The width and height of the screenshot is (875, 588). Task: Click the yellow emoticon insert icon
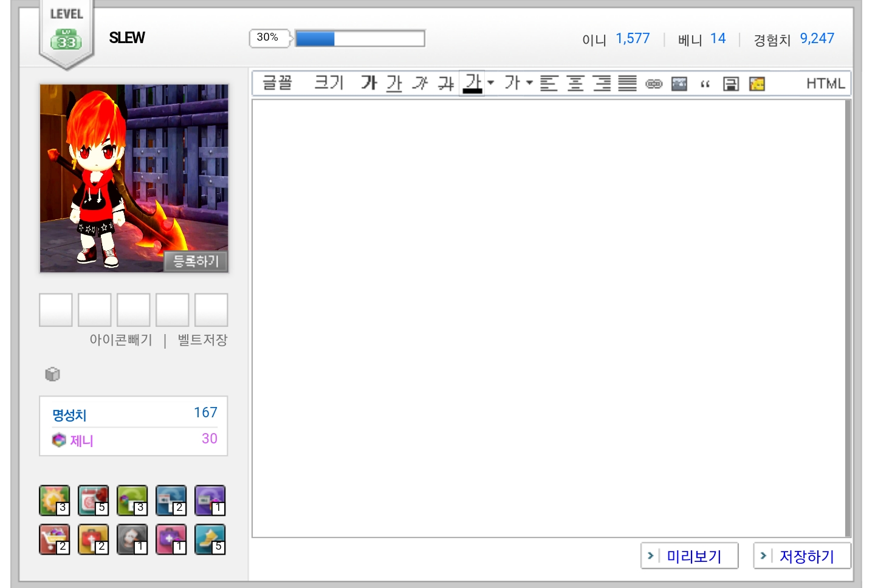coord(757,84)
